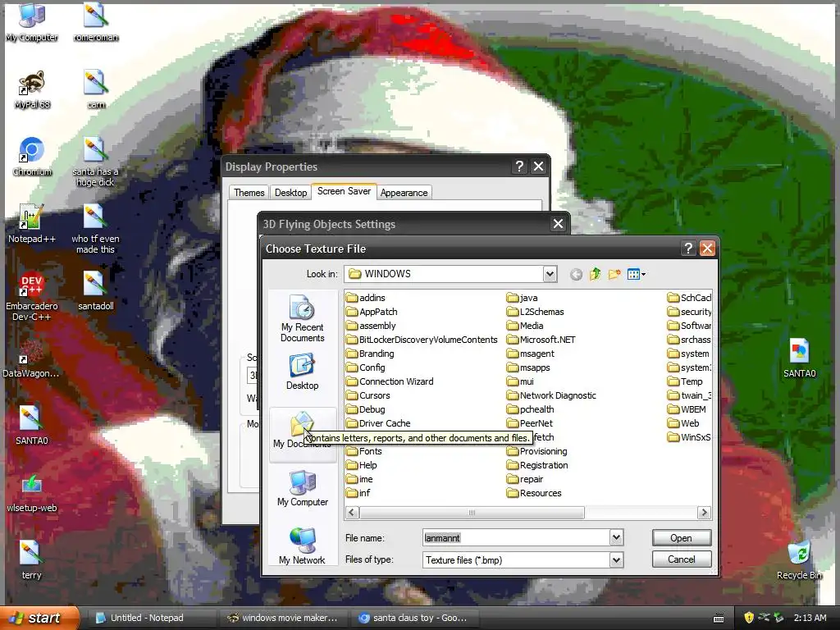Go back using the toolbar Back arrow
Viewport: 840px width, 630px height.
(576, 275)
